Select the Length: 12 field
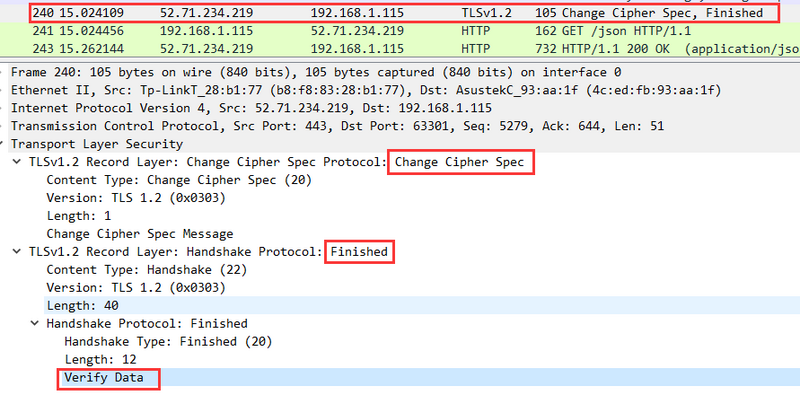This screenshot has height=395, width=800. pos(101,359)
